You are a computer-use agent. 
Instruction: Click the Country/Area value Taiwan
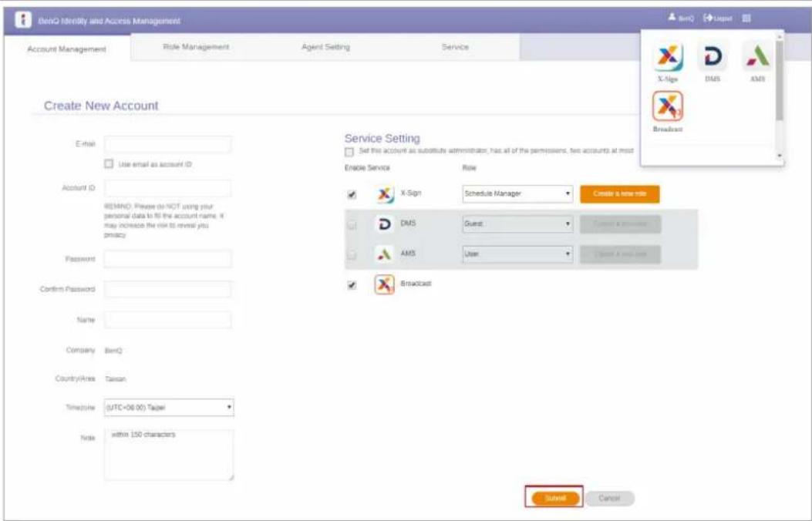pos(116,379)
